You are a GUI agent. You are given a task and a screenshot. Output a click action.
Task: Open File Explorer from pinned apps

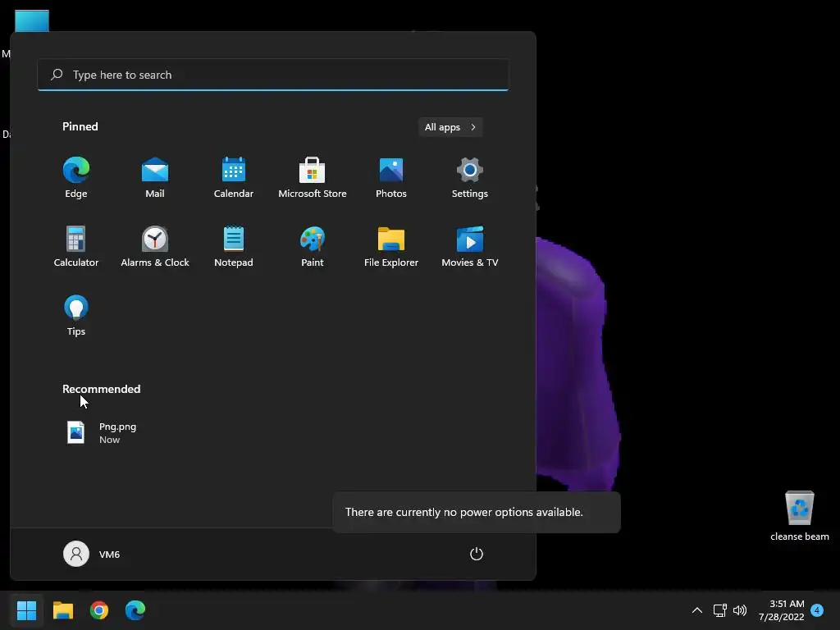pyautogui.click(x=391, y=246)
